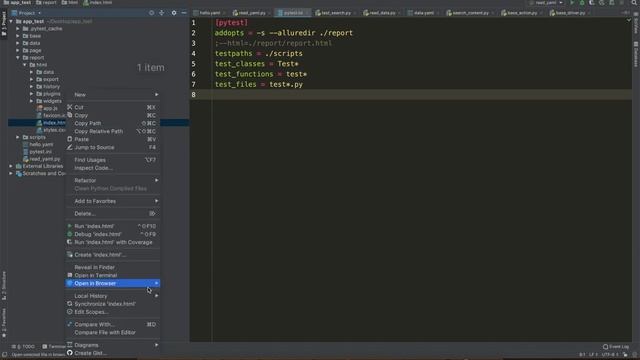Choose Inspect Code... menu item

113,168
